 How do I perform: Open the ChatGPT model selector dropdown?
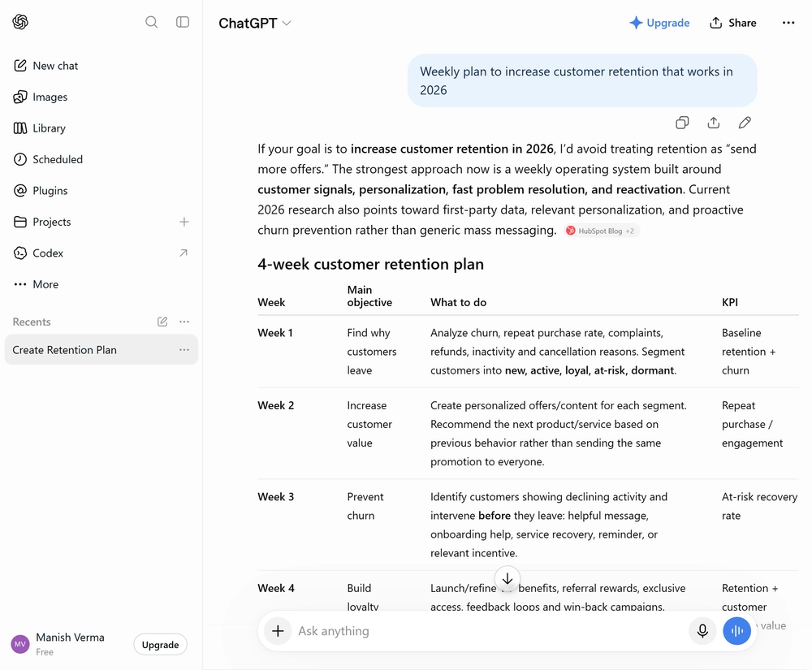click(x=254, y=24)
